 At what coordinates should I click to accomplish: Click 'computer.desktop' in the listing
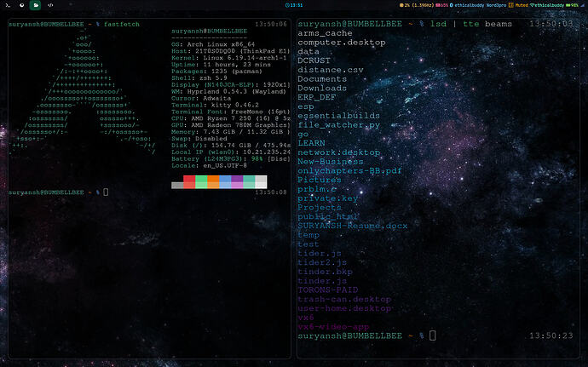[342, 43]
